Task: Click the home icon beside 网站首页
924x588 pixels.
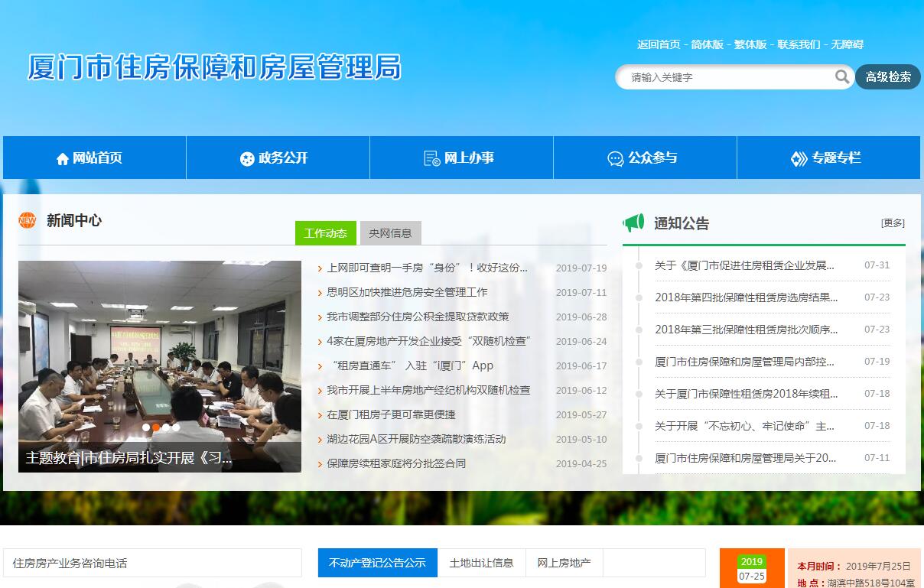Action: pos(63,159)
